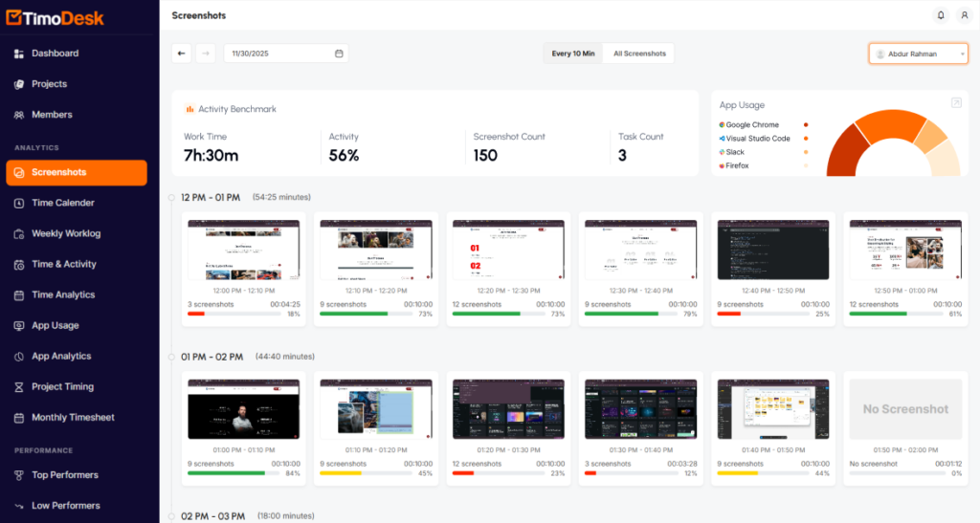This screenshot has width=980, height=523.
Task: Click the App Usage monitor icon
Action: coord(19,326)
